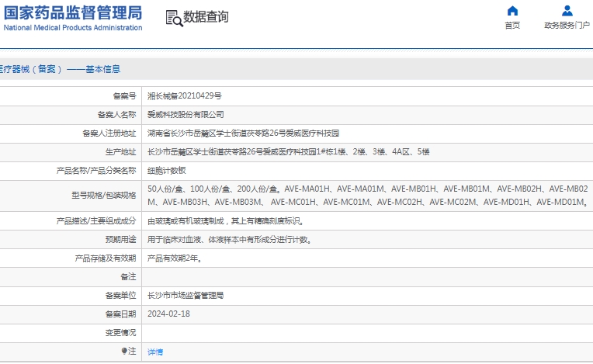
Task: Click the 产品描述/主要组成成分 label
Action: [x=96, y=220]
